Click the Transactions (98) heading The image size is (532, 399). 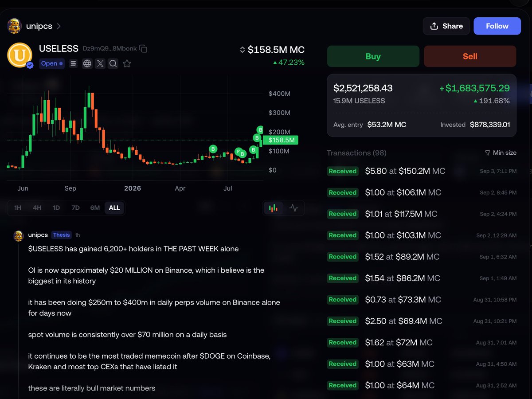coord(356,153)
